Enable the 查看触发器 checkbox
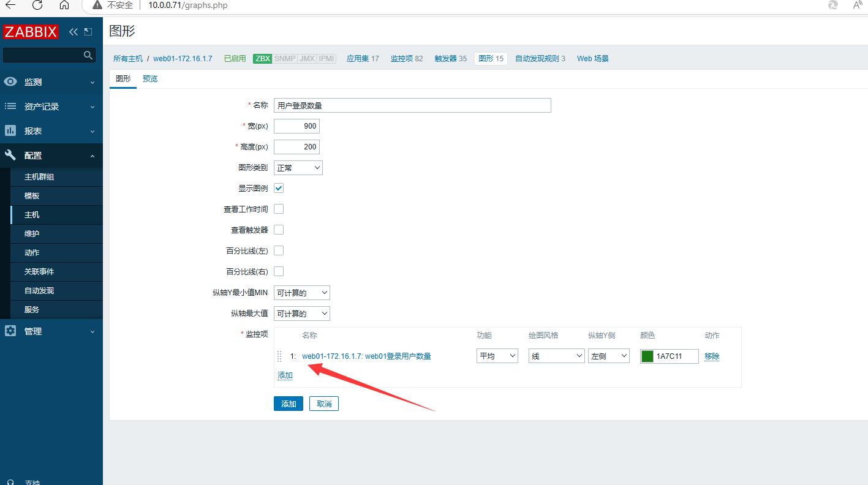Screen dimensions: 868x485 279,230
